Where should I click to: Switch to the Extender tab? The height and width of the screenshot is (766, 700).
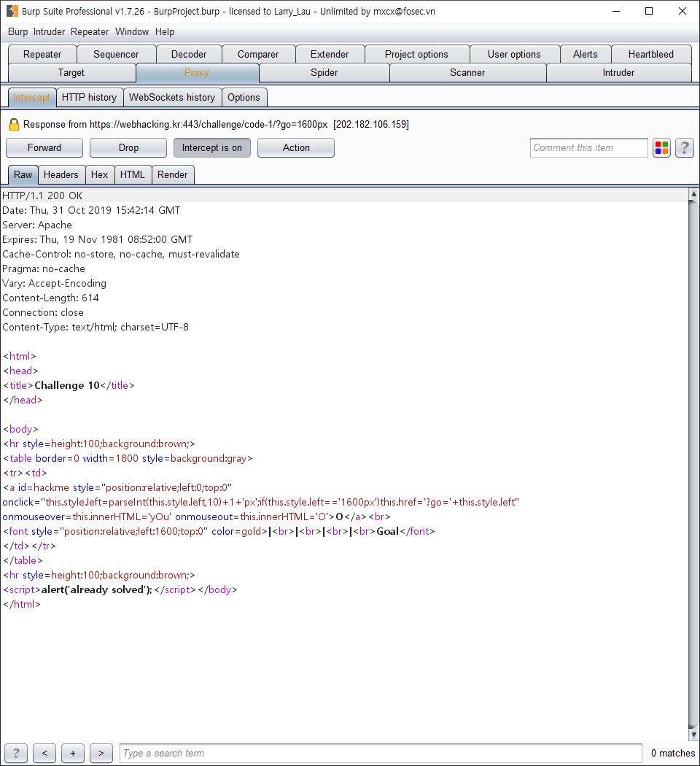330,54
